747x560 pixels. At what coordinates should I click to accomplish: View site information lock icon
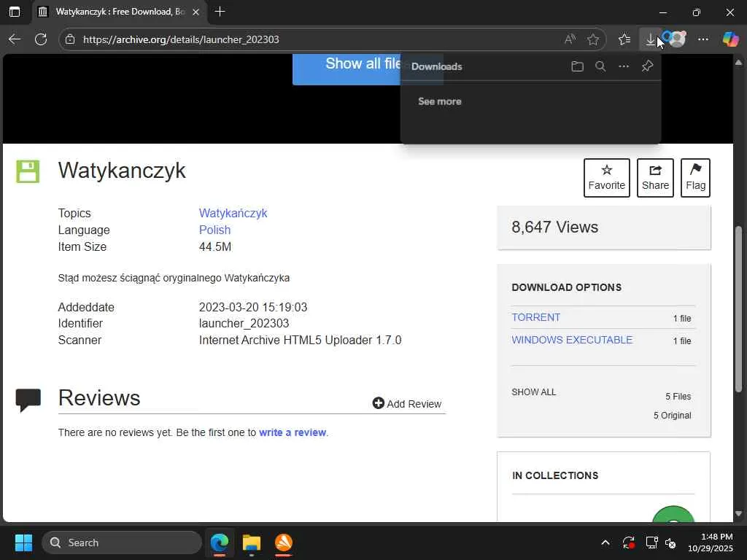click(70, 39)
